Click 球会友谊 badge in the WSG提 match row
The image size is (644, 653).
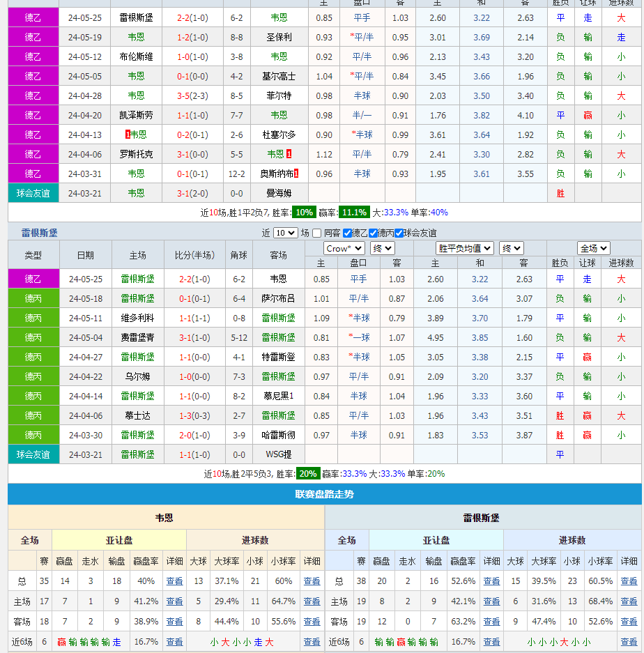(33, 454)
